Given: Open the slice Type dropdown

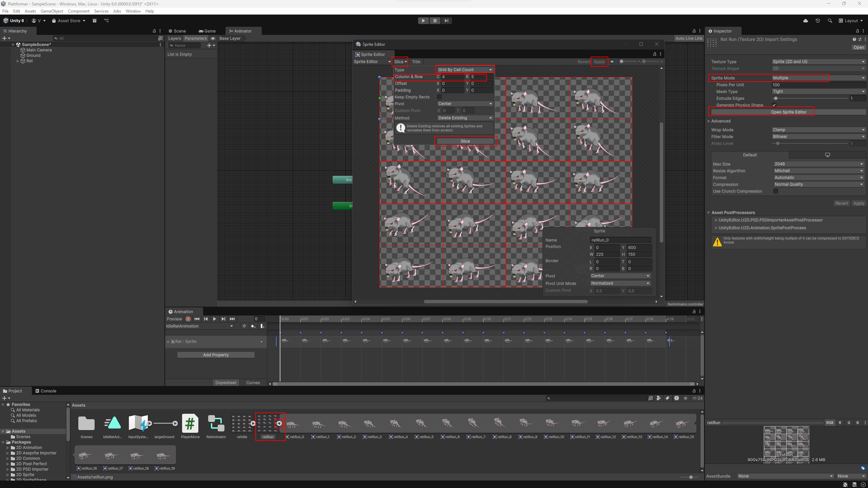Looking at the screenshot, I should (465, 70).
